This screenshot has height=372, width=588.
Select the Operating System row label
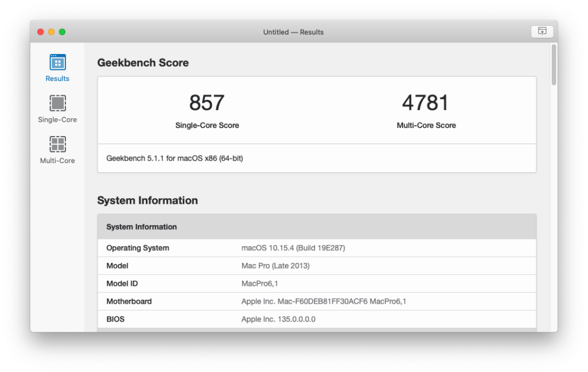pos(138,248)
